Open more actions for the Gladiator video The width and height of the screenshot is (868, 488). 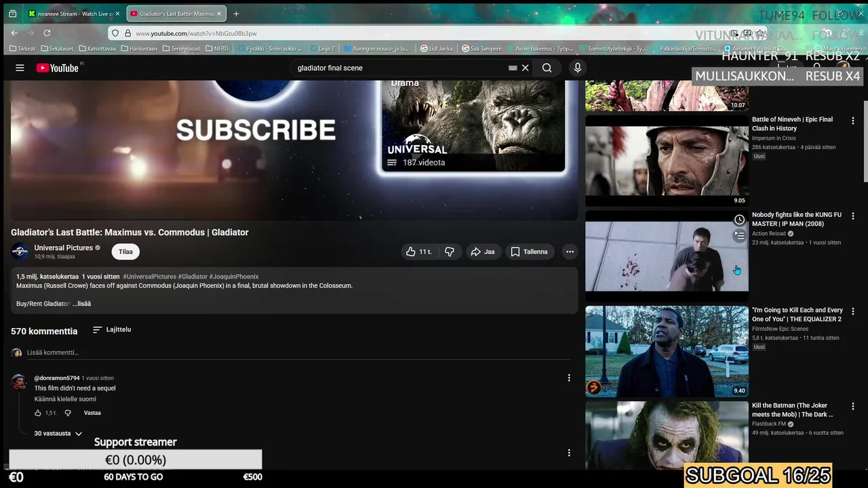tap(570, 251)
